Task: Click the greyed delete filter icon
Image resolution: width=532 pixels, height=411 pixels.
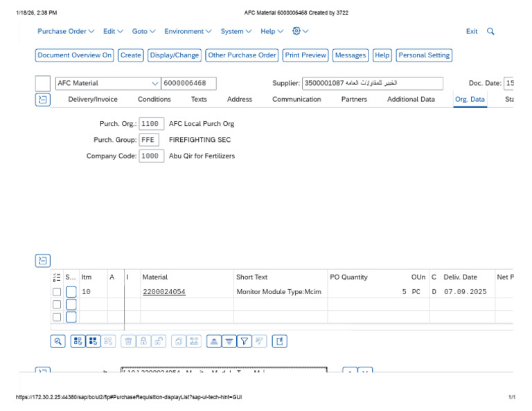Action: [x=259, y=341]
